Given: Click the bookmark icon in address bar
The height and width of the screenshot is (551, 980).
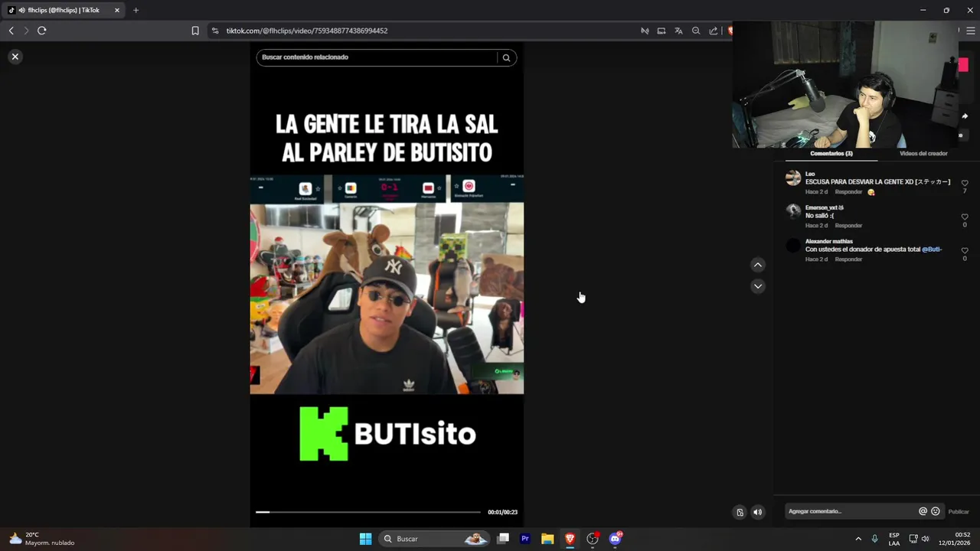Looking at the screenshot, I should pos(195,31).
